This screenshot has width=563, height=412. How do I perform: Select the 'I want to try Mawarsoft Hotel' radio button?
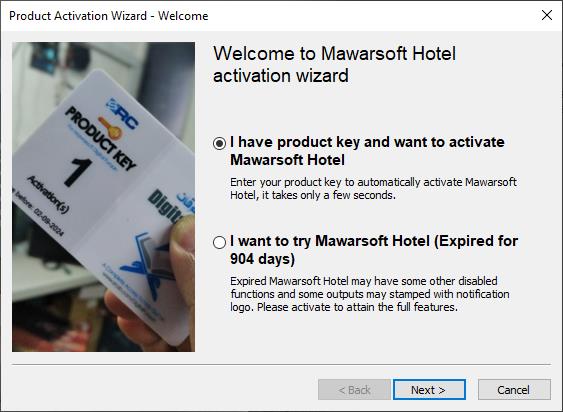pyautogui.click(x=219, y=242)
